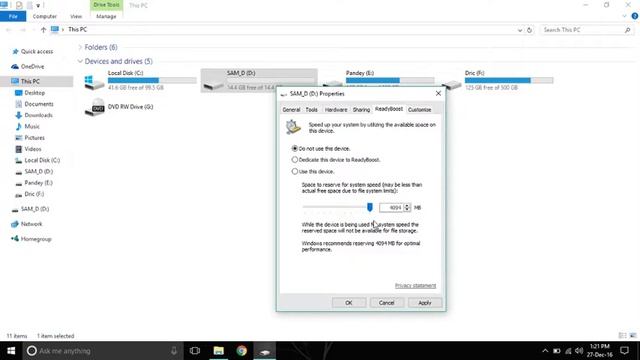The image size is (640, 360).
Task: Click the volume icon in system tray
Action: [579, 351]
